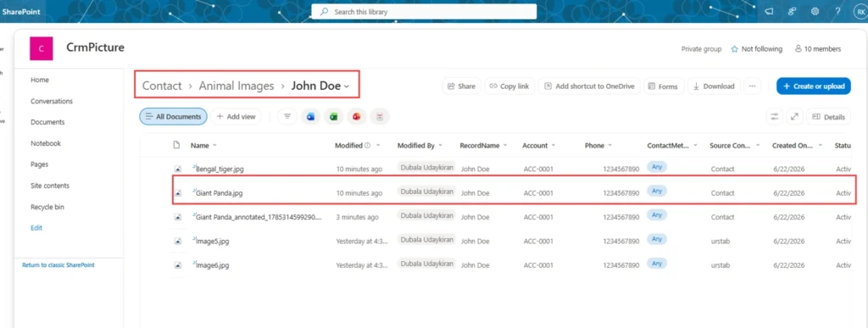Toggle the Details pane button
Screen dimensions: 868x328
[x=829, y=117]
